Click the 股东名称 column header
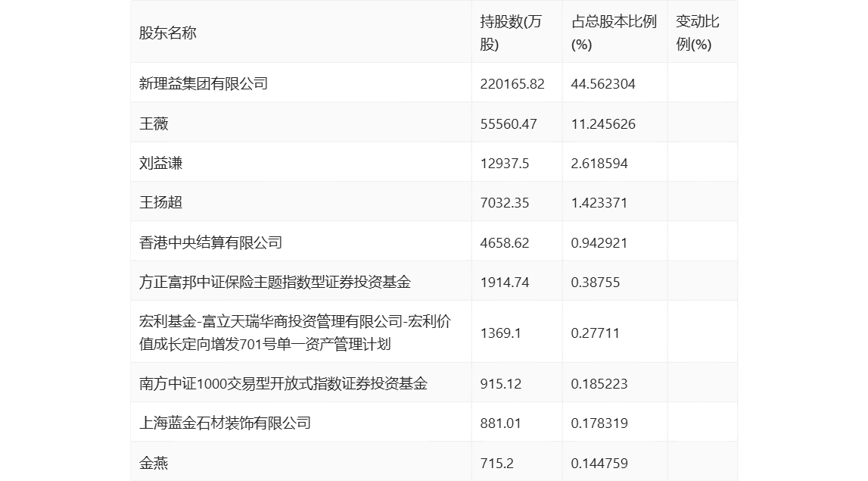The height and width of the screenshot is (481, 868). tap(168, 33)
